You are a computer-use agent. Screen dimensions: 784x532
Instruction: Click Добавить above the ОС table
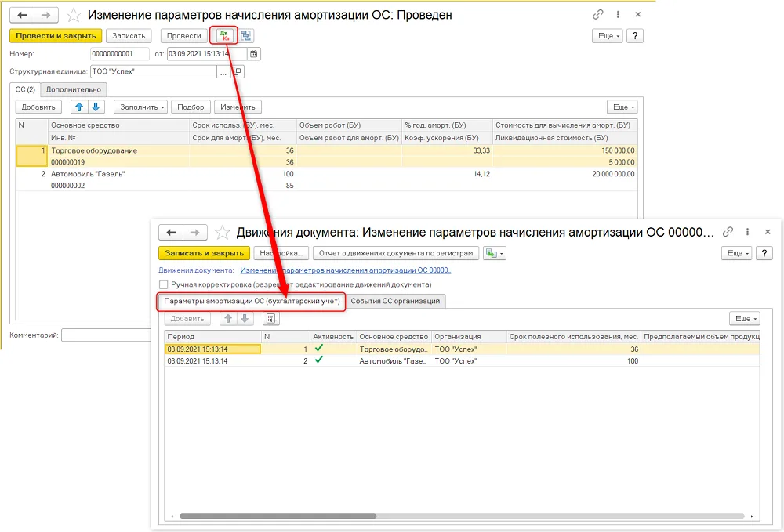[x=38, y=107]
